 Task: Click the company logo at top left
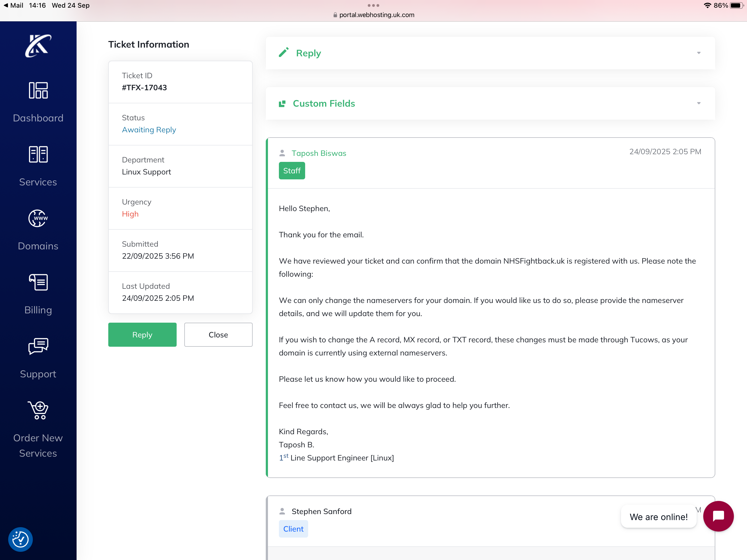pos(38,46)
